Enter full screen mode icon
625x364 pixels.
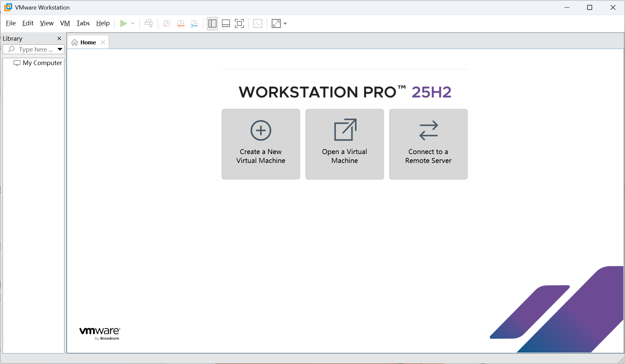pyautogui.click(x=240, y=23)
